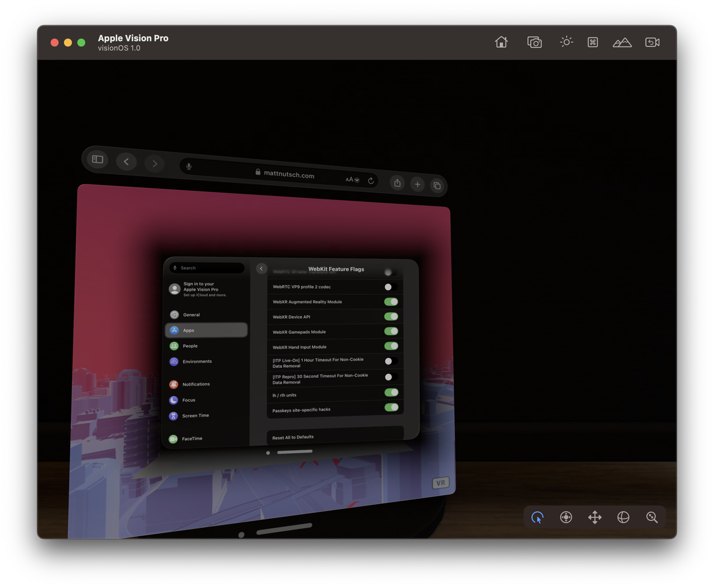Disable WebXR Augmented Reality Module
Viewport: 714px width, 588px height.
point(391,302)
